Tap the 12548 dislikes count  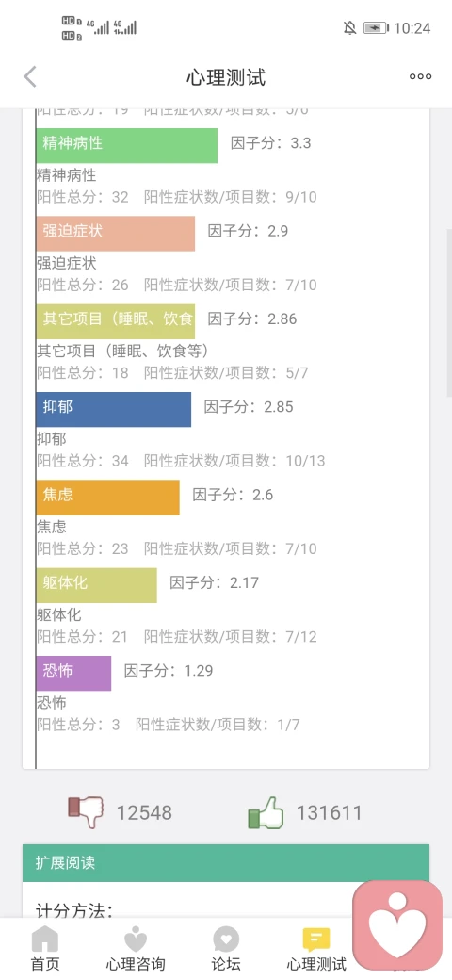coord(144,812)
